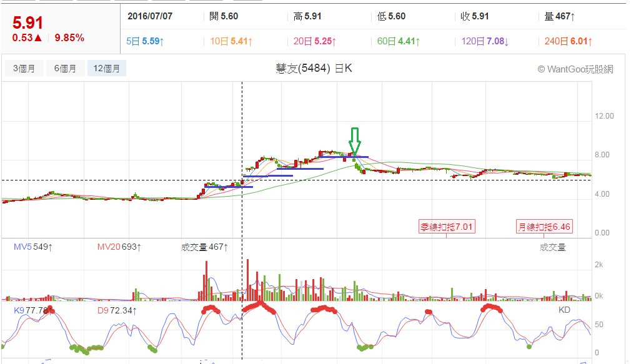631x364 pixels.
Task: Click the 5日 5.59 moving average
Action: click(x=145, y=41)
